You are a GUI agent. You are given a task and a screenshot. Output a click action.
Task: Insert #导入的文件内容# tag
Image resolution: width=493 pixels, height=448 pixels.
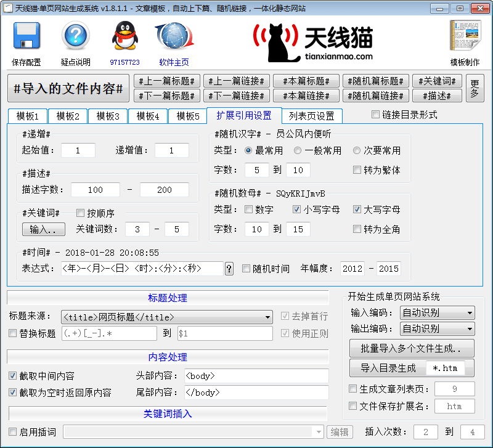click(x=68, y=88)
